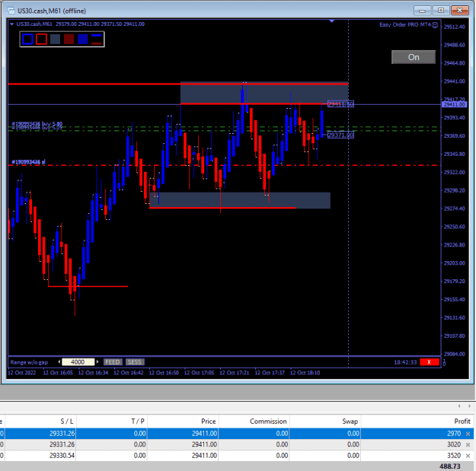
Task: Click the total profit value 488.73
Action: point(450,466)
